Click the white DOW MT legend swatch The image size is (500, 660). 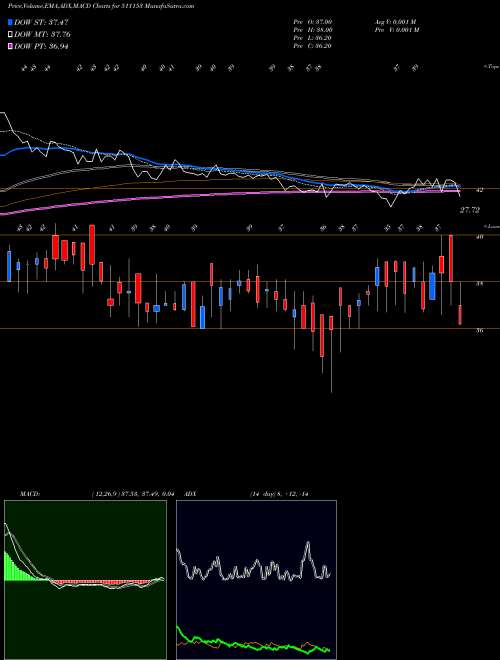(11, 34)
